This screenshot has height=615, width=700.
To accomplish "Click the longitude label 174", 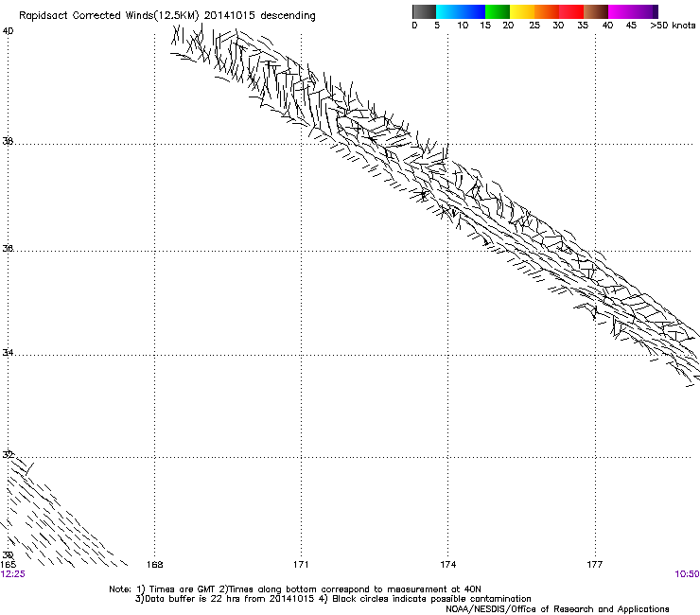I will 447,565.
